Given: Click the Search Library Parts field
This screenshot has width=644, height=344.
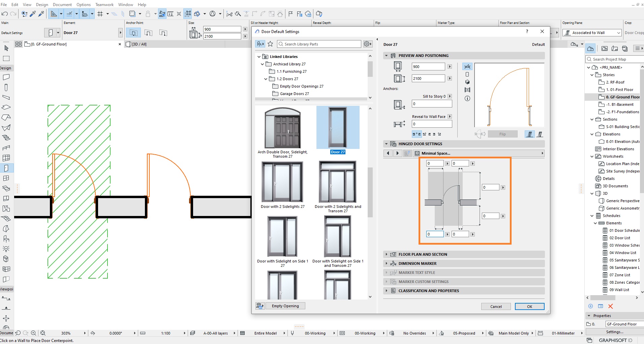Looking at the screenshot, I should click(319, 44).
